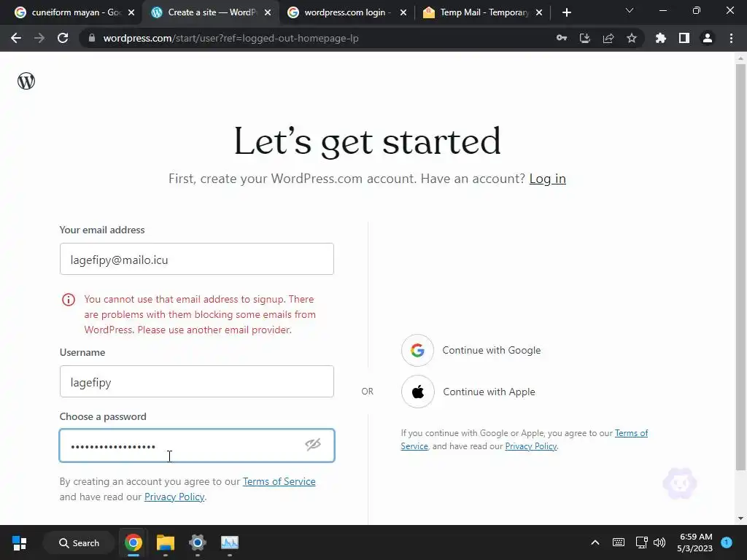Click the Apple logo sign-in icon
This screenshot has height=560, width=747.
click(418, 392)
